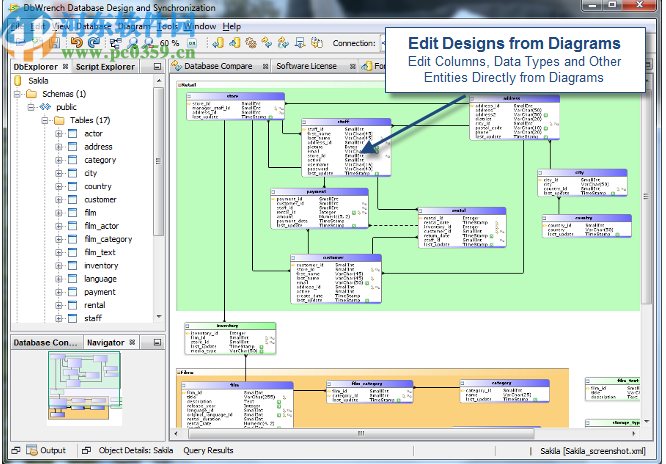Minimize the DbExplorer panel using its corner icon
This screenshot has height=464, width=666.
157,66
